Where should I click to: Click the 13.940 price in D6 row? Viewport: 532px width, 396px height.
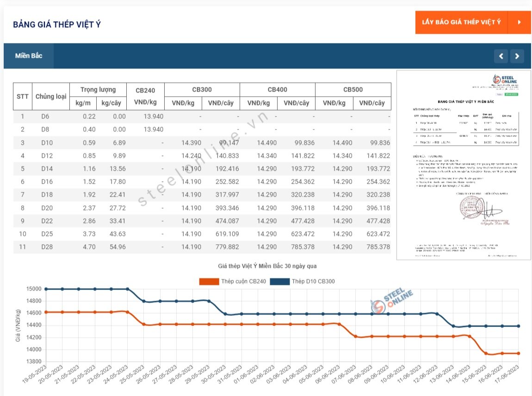pos(154,117)
